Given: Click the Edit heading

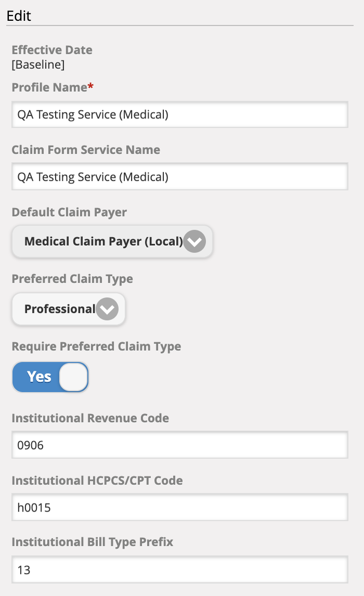Looking at the screenshot, I should tap(18, 16).
